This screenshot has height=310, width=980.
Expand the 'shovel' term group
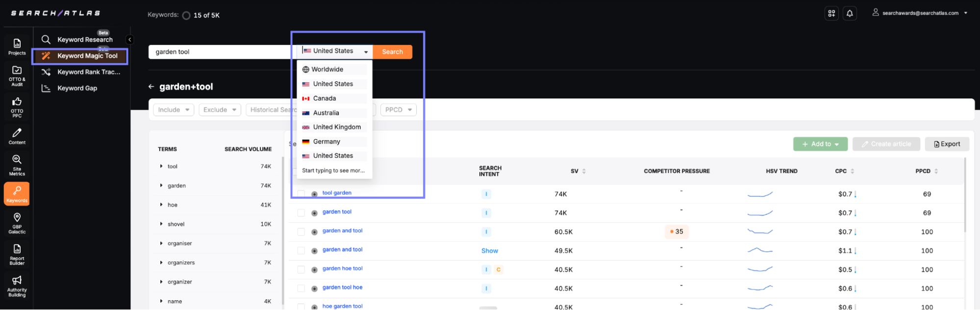[x=161, y=224]
